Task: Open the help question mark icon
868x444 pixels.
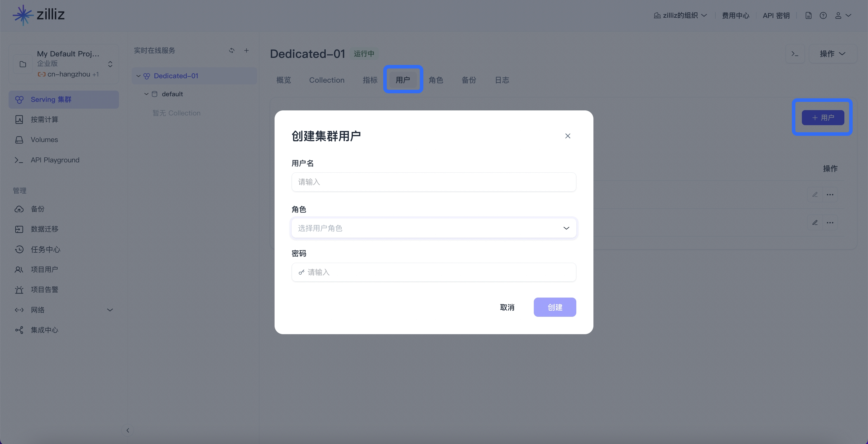Action: pos(823,15)
